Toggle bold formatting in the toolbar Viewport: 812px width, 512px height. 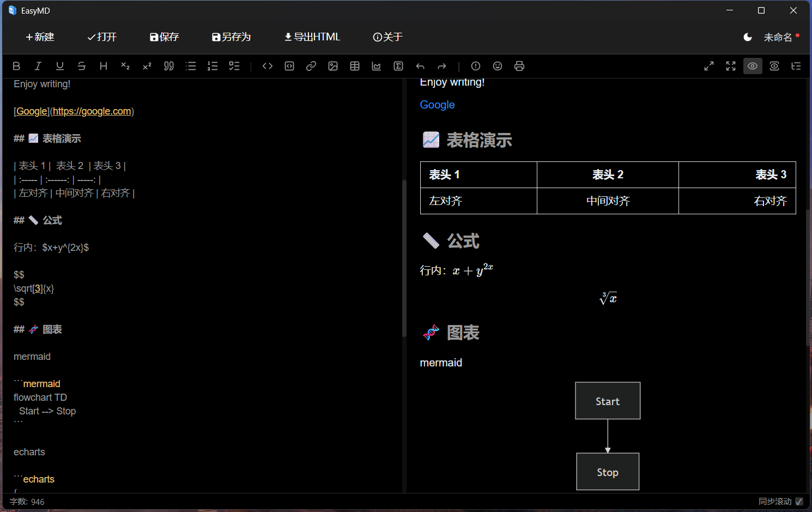tap(16, 66)
